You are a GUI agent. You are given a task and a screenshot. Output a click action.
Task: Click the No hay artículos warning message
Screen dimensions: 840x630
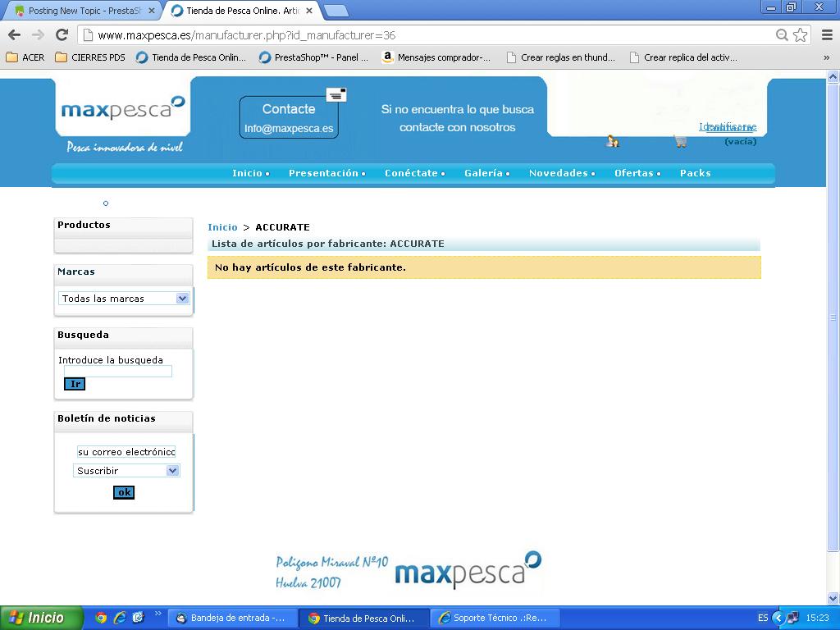(x=484, y=267)
